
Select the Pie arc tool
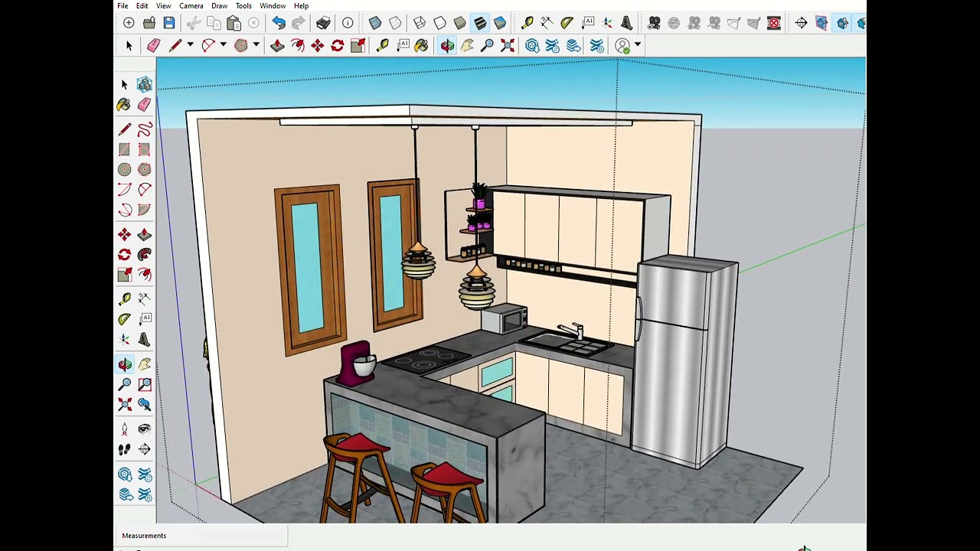[x=145, y=209]
